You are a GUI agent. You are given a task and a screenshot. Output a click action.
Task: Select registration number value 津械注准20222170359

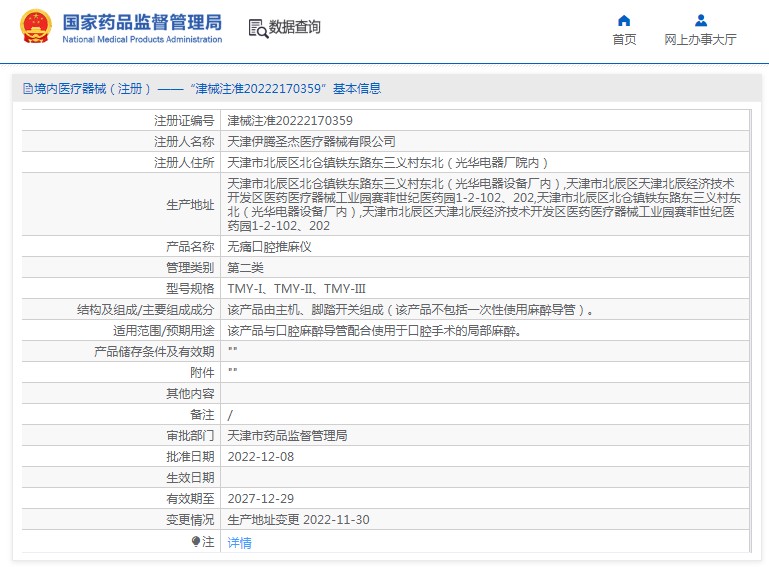pos(290,121)
